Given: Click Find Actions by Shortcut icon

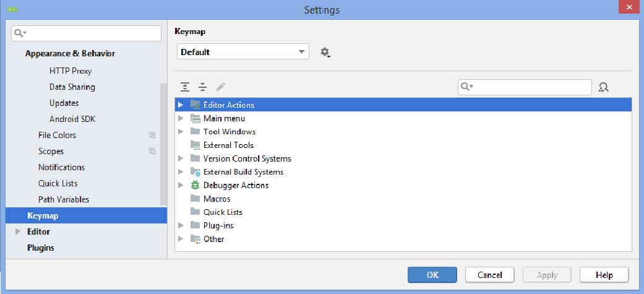Looking at the screenshot, I should (604, 87).
